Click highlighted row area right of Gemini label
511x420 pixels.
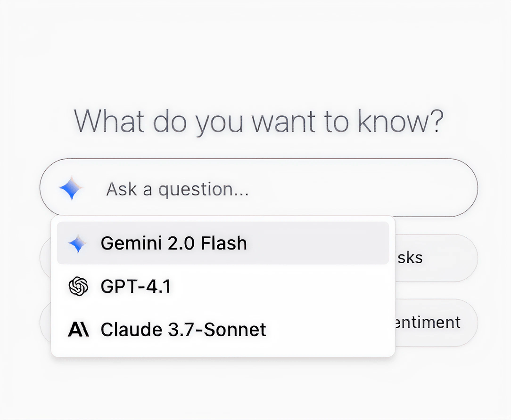pyautogui.click(x=321, y=243)
